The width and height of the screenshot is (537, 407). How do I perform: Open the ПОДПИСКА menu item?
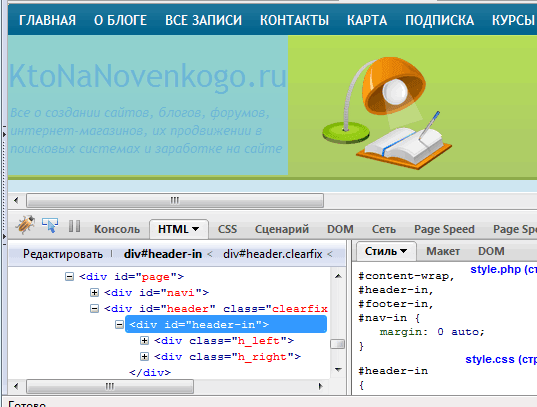440,20
